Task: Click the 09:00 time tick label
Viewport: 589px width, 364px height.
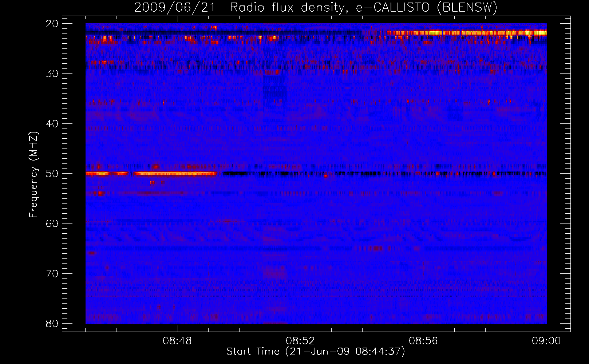Action: pyautogui.click(x=546, y=341)
